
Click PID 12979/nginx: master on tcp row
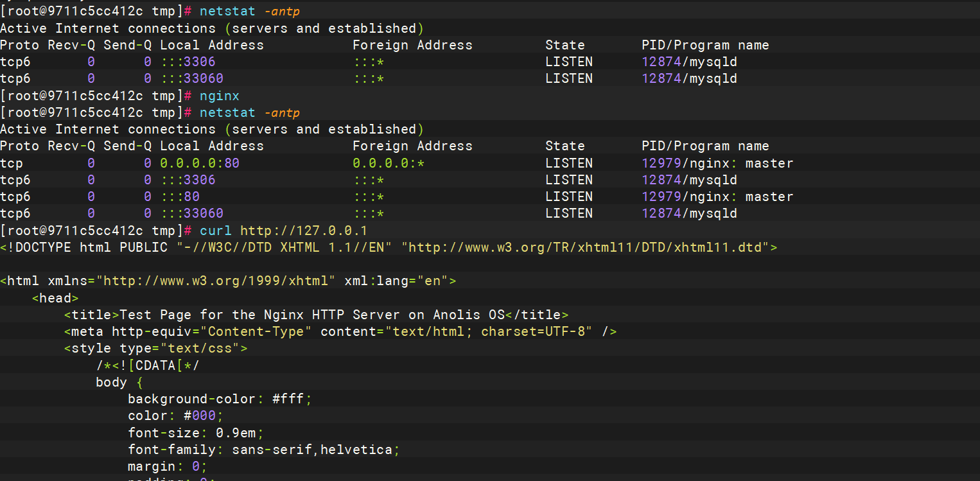717,163
